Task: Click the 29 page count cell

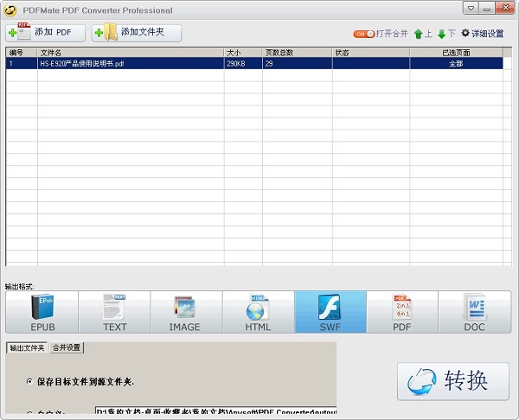Action: (x=298, y=63)
